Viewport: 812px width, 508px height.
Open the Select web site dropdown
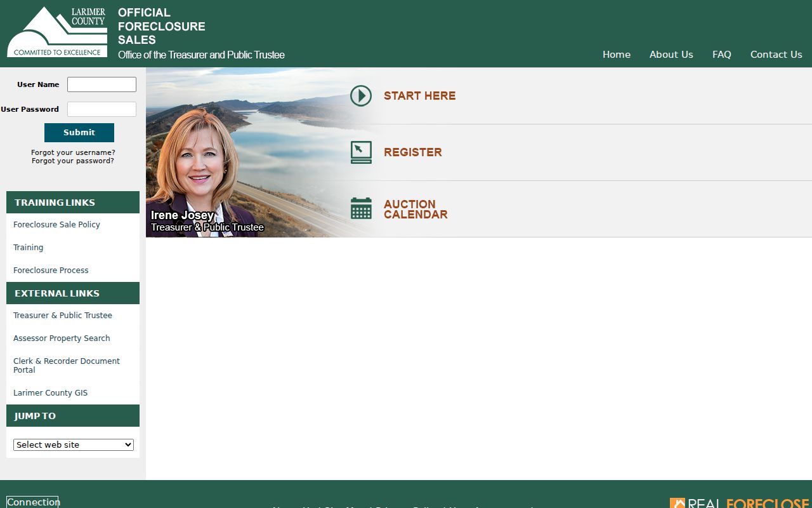coord(74,444)
